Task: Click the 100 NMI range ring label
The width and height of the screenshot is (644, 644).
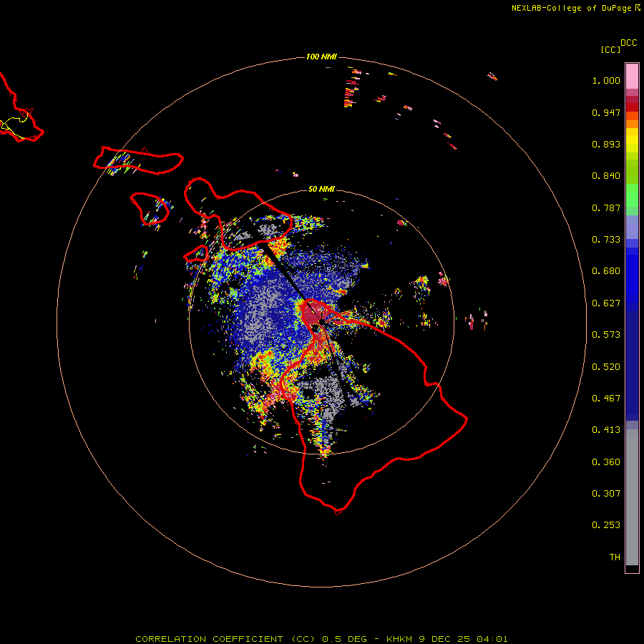Action: pos(321,57)
